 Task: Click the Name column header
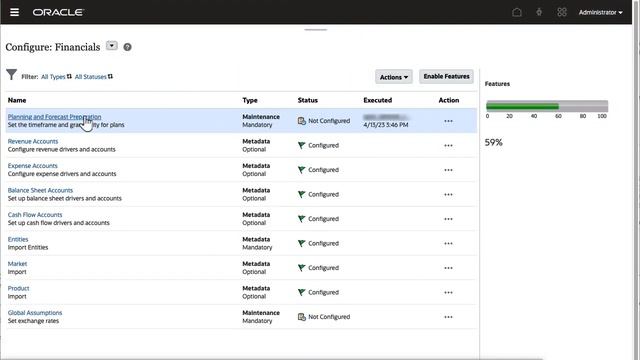click(17, 100)
